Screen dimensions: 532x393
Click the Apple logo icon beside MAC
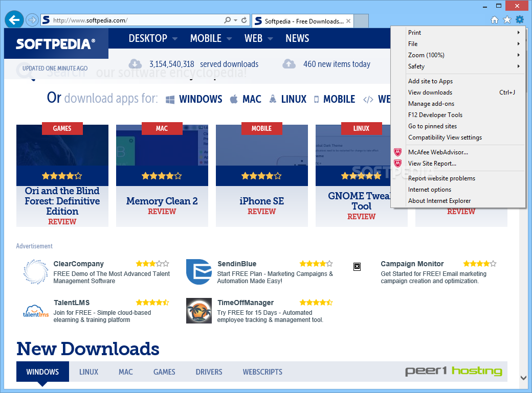pos(234,99)
